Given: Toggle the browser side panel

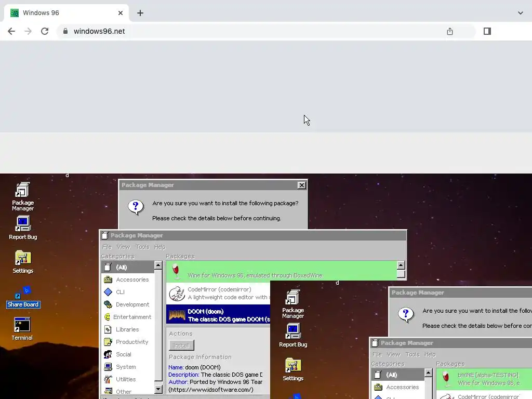Looking at the screenshot, I should click(487, 31).
